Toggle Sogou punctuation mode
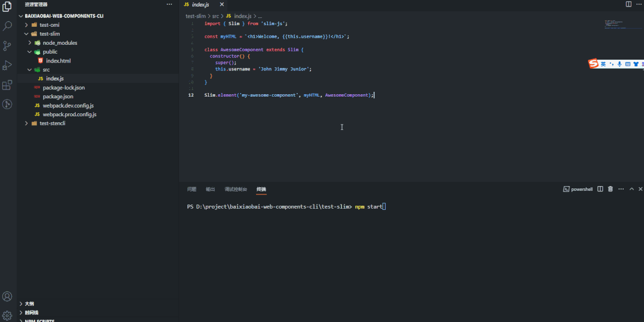Viewport: 644px width, 322px height. pyautogui.click(x=611, y=64)
